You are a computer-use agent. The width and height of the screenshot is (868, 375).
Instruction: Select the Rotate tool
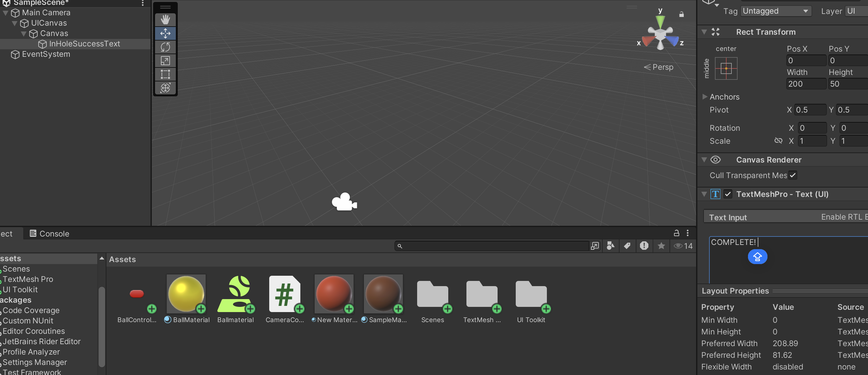(165, 47)
